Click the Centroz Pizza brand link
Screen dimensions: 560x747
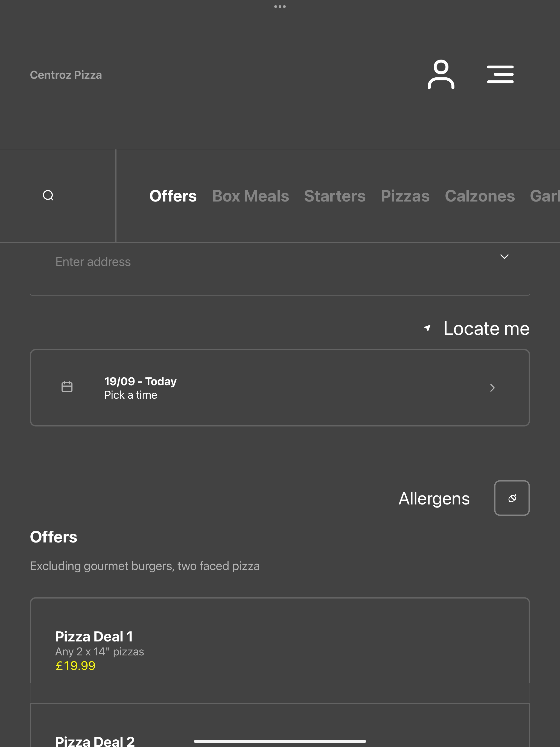66,75
